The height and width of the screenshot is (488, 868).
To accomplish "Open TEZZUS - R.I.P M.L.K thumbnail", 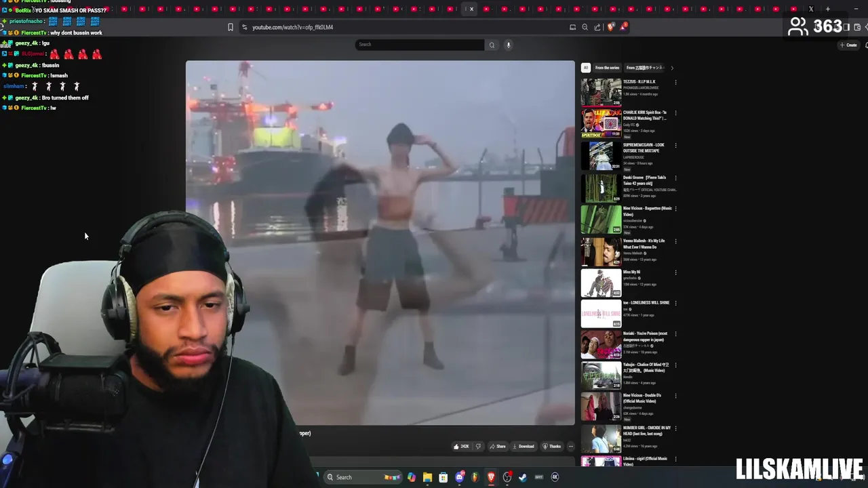I will pyautogui.click(x=601, y=92).
